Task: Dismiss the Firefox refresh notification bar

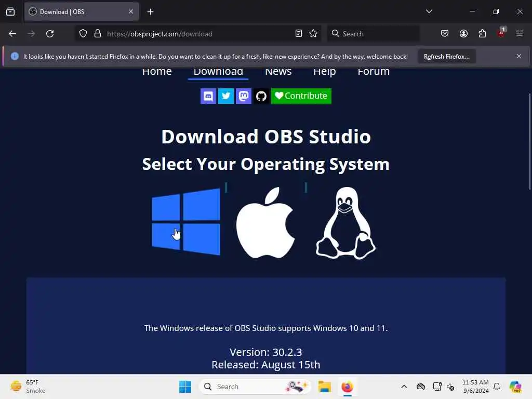Action: click(x=519, y=56)
